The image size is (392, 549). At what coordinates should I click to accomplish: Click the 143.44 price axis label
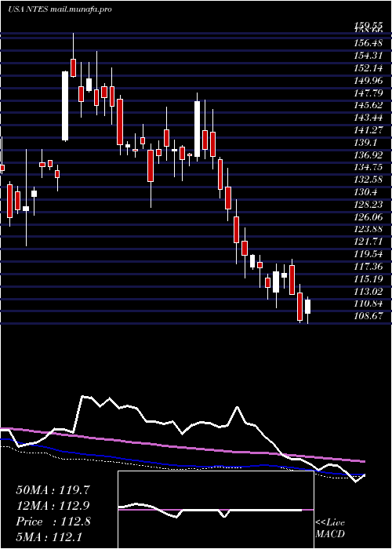coord(368,118)
